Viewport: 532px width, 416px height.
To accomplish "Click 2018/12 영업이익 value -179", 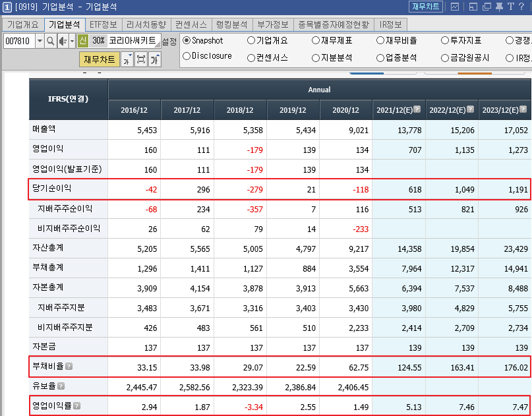I will tap(255, 150).
